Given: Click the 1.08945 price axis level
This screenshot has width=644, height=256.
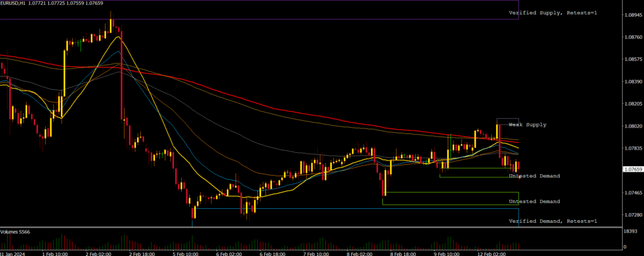Looking at the screenshot, I should coord(631,14).
